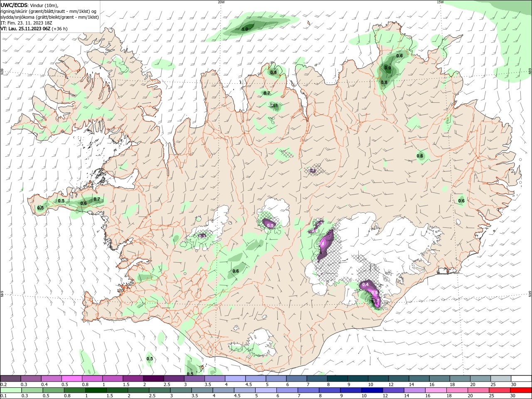The height and width of the screenshot is (399, 532).
Task: Pick the magenta 1 swatch in upper legend
Action: click(112, 379)
